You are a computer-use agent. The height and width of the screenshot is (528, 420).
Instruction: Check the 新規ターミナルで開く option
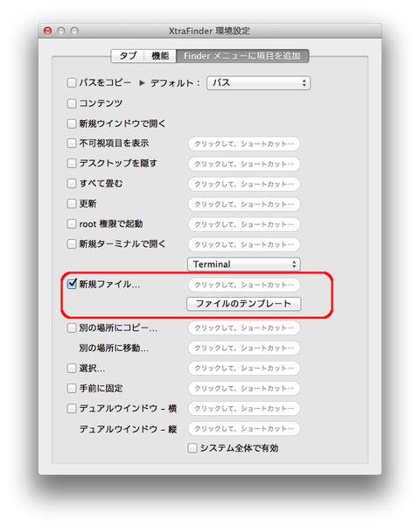(x=72, y=243)
